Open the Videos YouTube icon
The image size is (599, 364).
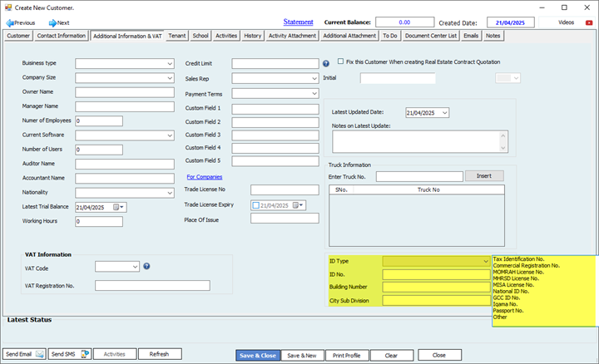point(589,22)
